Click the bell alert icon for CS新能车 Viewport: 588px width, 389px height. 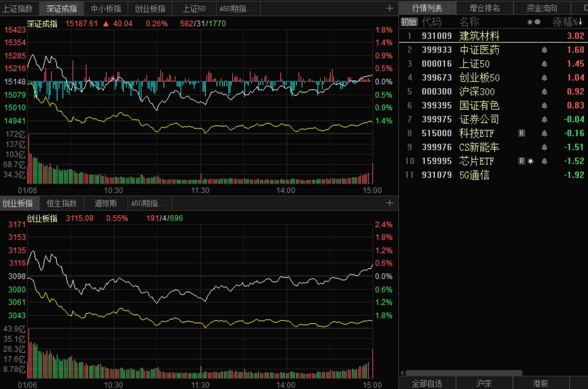[x=544, y=147]
